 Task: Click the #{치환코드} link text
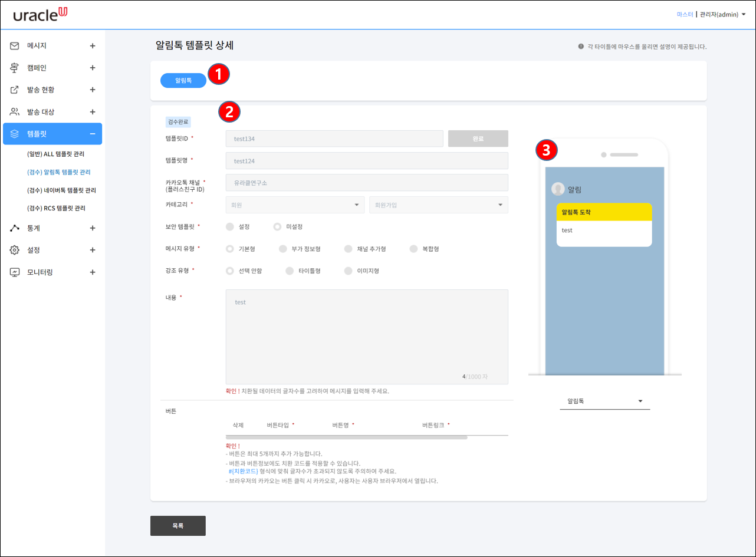(x=243, y=472)
